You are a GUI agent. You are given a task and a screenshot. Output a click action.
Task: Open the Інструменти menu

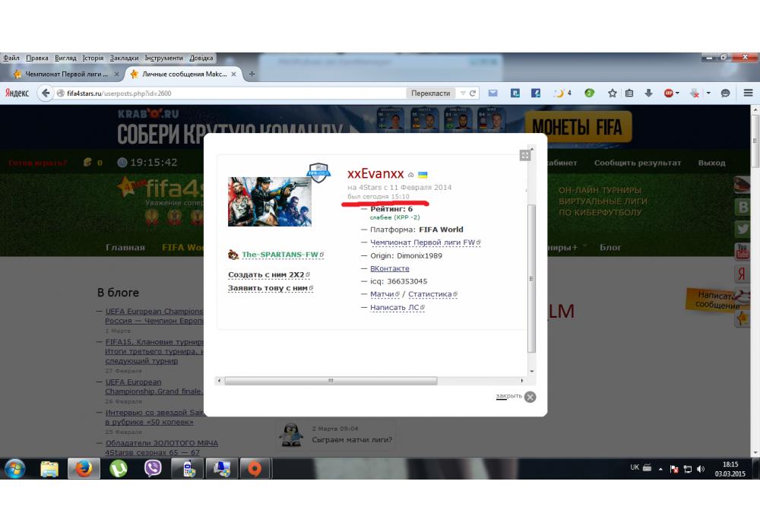pyautogui.click(x=164, y=58)
